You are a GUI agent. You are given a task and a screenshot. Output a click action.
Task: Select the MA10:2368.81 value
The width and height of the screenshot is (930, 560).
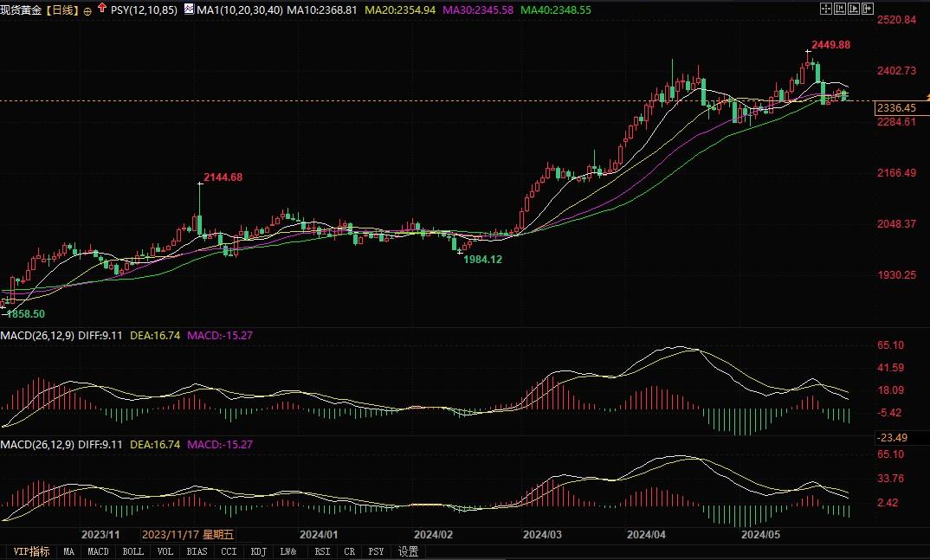click(x=322, y=10)
